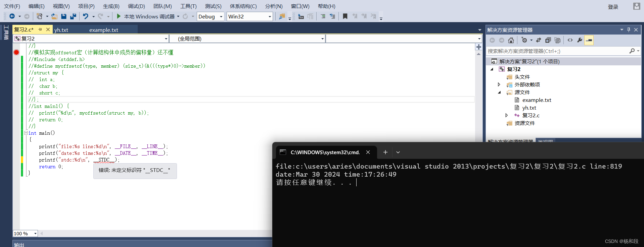Click the display-member-list toolbar icon
This screenshot has height=247, width=644.
(x=301, y=16)
